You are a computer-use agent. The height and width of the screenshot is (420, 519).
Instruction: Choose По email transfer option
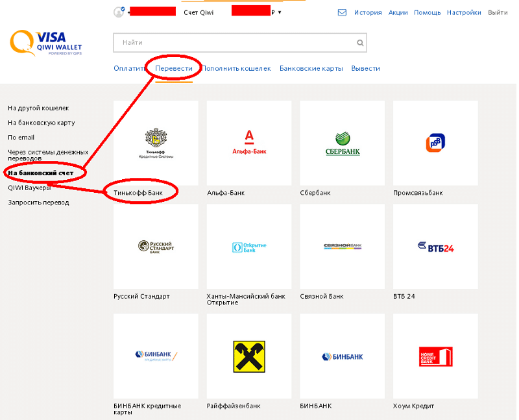point(21,137)
